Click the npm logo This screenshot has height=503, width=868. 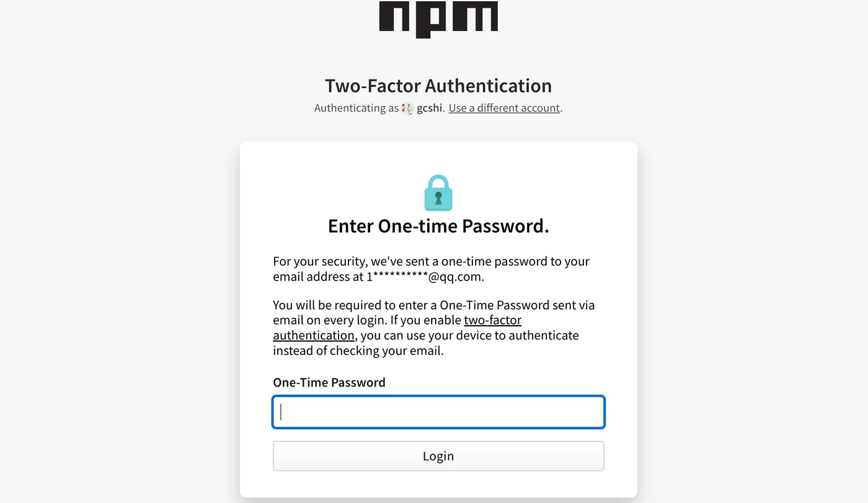click(438, 17)
